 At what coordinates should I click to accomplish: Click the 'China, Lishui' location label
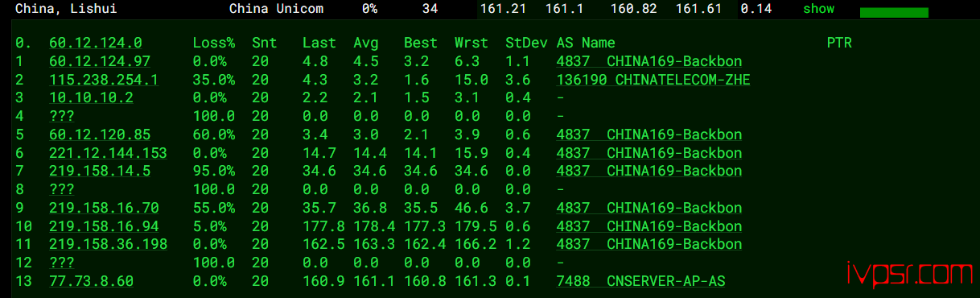66,9
